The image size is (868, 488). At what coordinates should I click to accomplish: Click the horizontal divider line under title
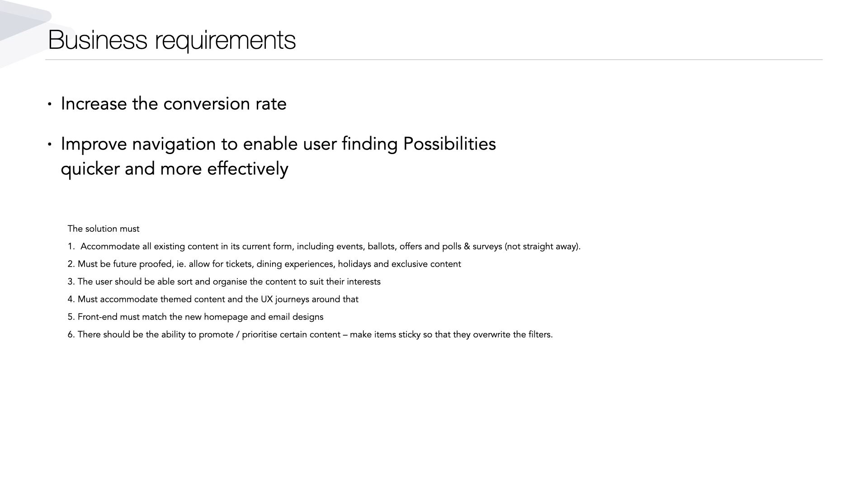pyautogui.click(x=434, y=60)
